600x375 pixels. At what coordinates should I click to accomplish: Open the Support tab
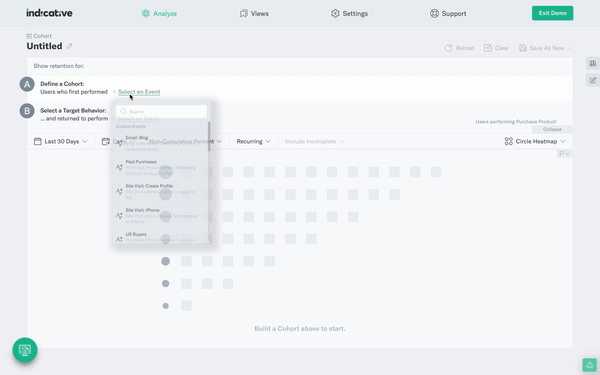coord(448,13)
